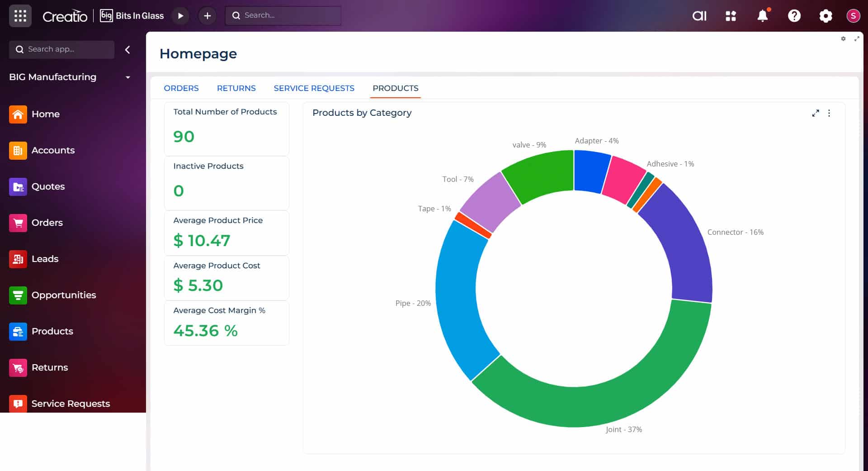Click the Home link in sidebar
The height and width of the screenshot is (471, 868).
click(x=45, y=114)
